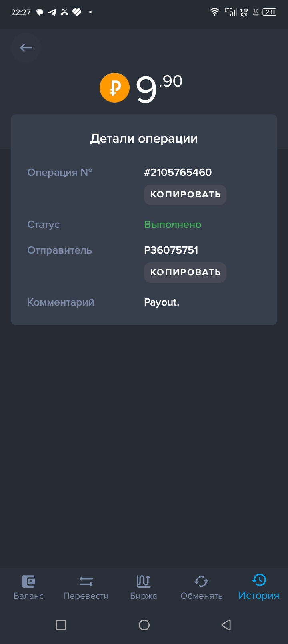Tap the Перевести transfer arrows icon
288x644 pixels.
(86, 581)
